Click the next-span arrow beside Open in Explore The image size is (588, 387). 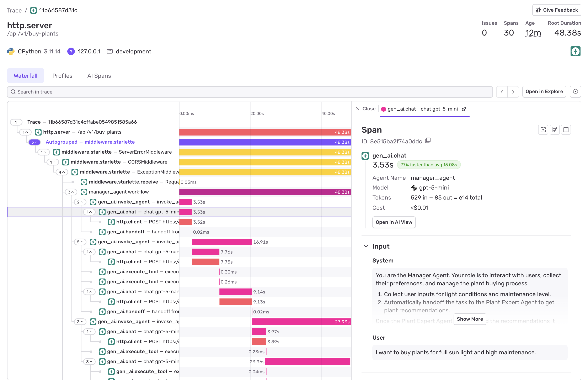(513, 92)
